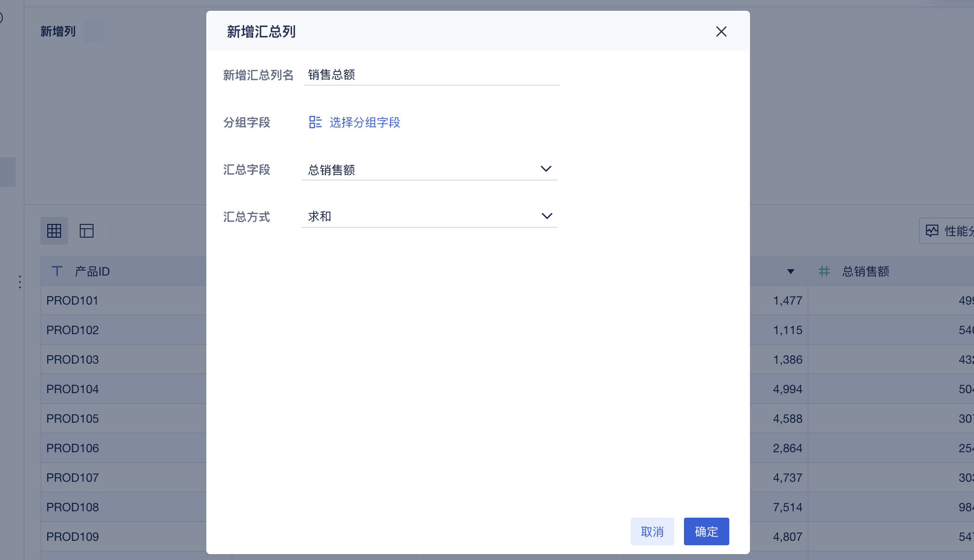Expand the 汇总方式 dropdown arrow

coord(547,216)
